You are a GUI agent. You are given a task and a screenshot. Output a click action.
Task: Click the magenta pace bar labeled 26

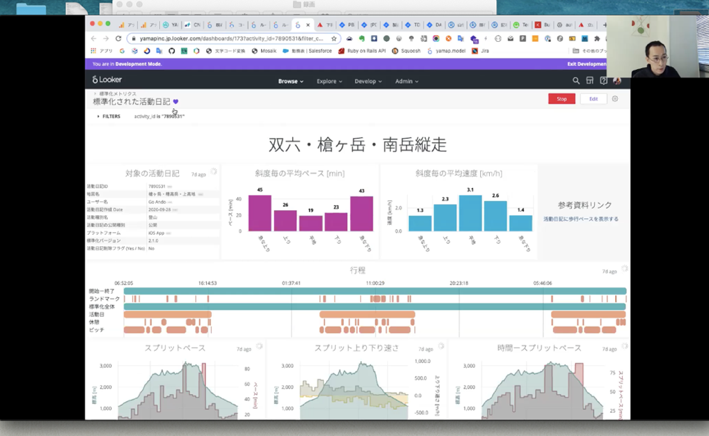285,221
